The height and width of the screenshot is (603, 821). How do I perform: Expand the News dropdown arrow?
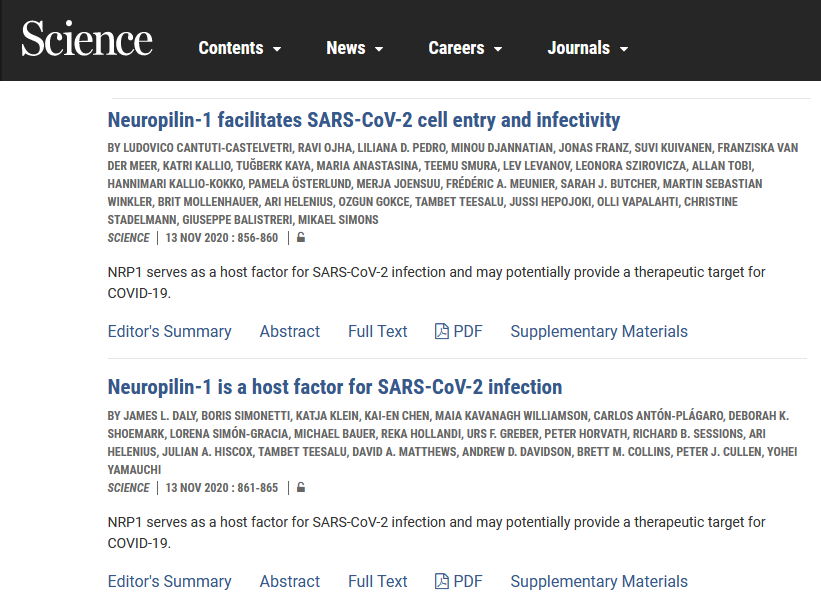click(x=379, y=49)
